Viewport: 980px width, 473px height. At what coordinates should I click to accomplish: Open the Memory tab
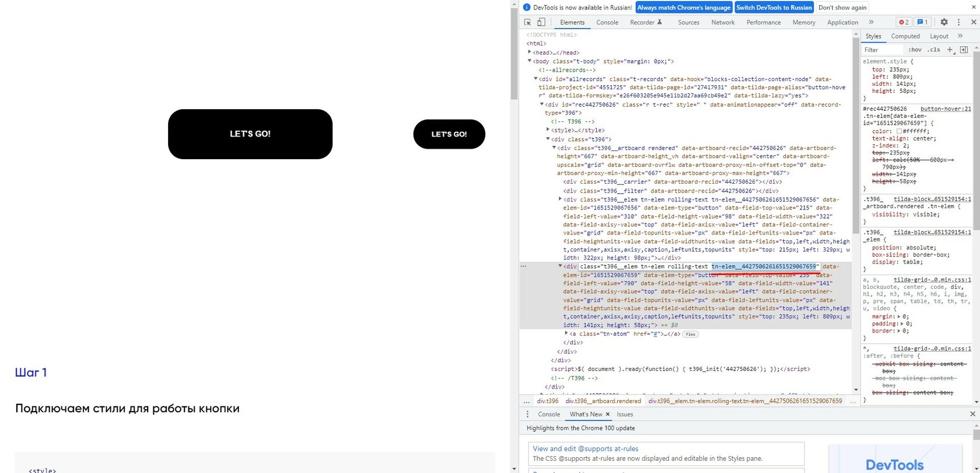(804, 22)
